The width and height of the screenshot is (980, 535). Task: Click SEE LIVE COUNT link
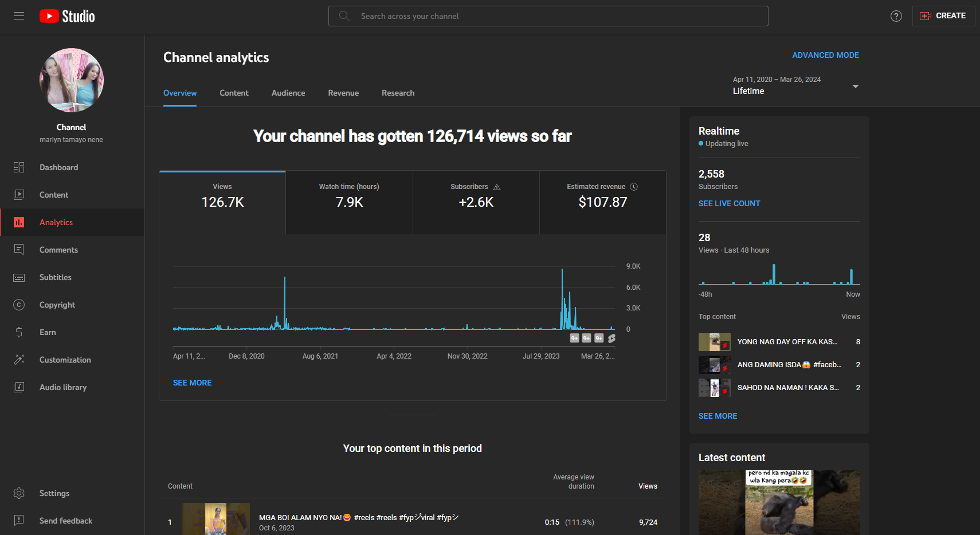(729, 203)
